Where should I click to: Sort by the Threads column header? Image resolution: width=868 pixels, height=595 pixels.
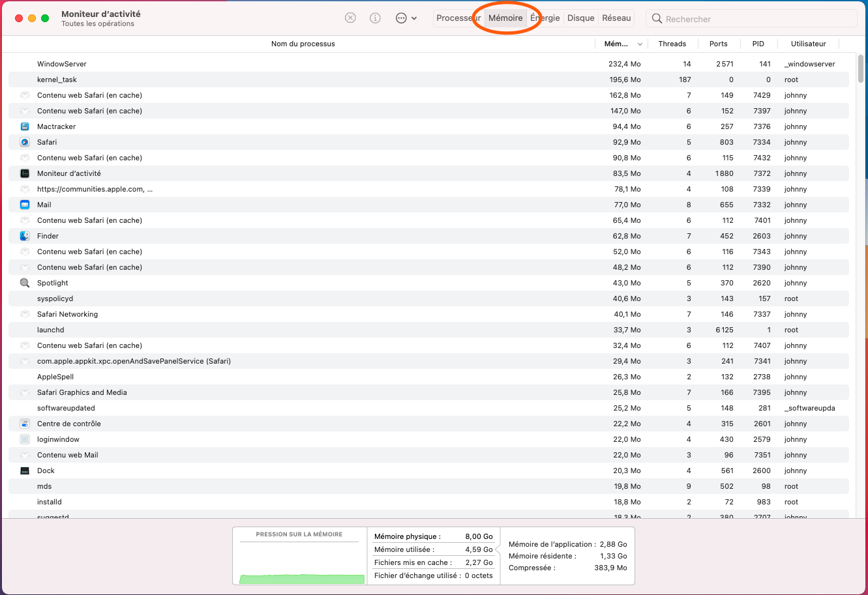[672, 44]
